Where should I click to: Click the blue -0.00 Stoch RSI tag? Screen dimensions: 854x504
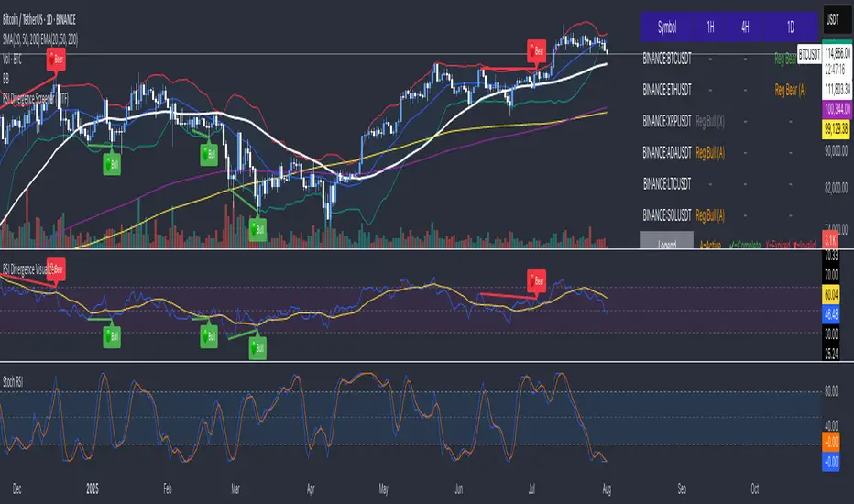[830, 462]
